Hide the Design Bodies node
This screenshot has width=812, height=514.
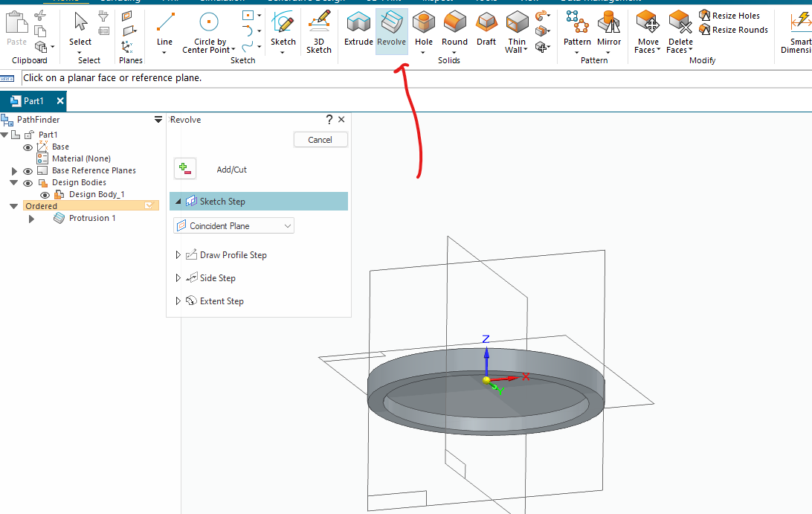click(28, 183)
